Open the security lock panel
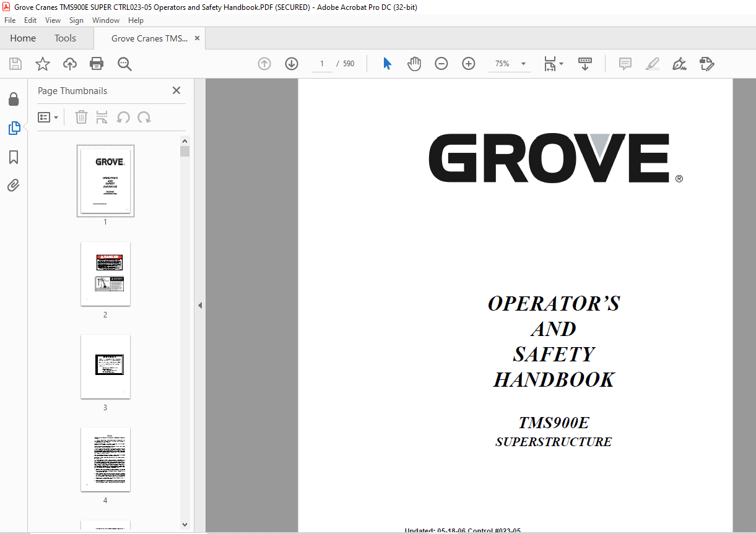 (14, 99)
